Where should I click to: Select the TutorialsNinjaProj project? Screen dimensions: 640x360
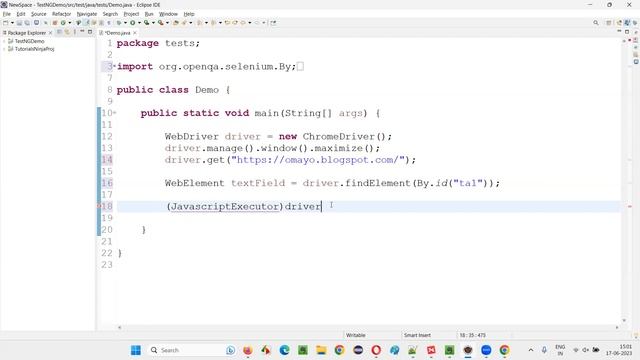[x=34, y=49]
